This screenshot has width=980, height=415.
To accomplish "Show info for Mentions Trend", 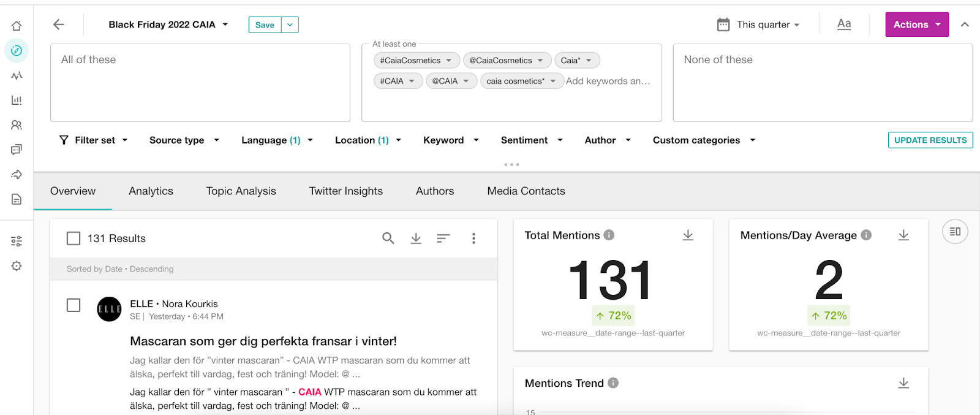I will pyautogui.click(x=613, y=383).
